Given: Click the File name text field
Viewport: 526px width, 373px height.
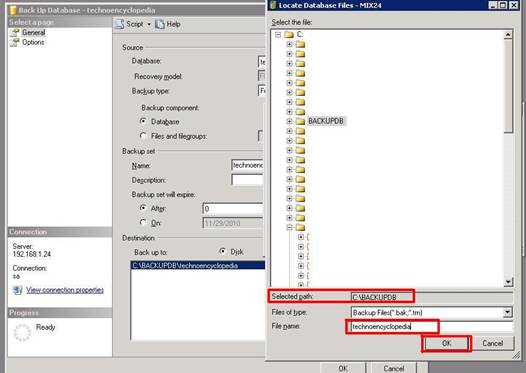Looking at the screenshot, I should (430, 326).
